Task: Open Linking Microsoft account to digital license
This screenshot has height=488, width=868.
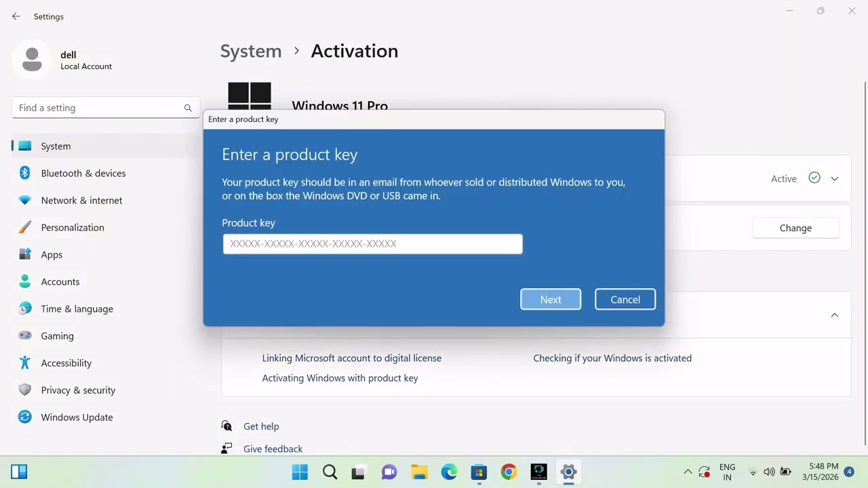Action: click(351, 358)
